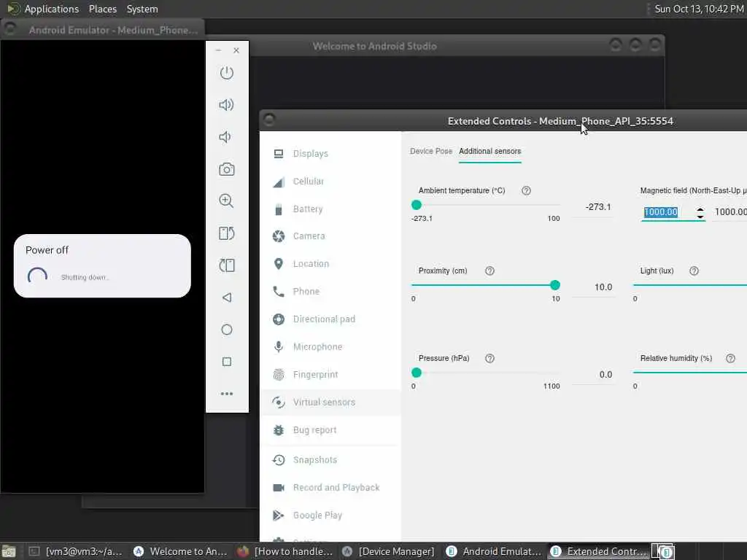Click the Light (lux) help icon
The height and width of the screenshot is (560, 747).
694,271
